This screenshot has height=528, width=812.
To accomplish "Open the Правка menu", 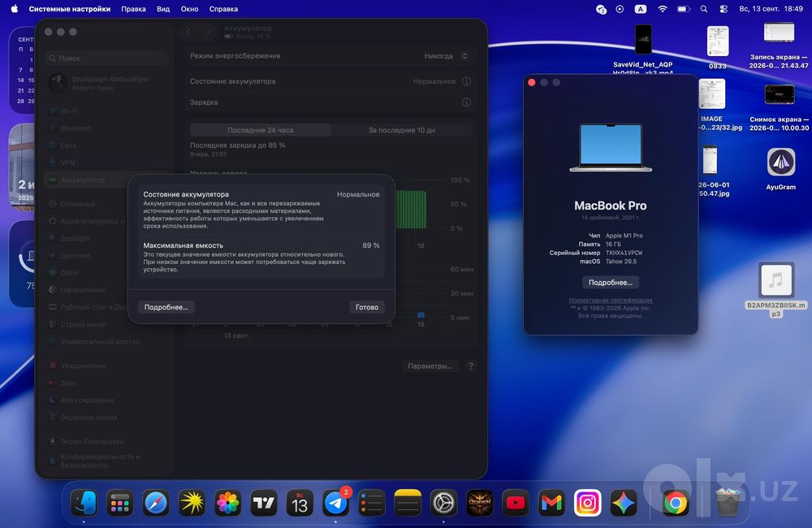I will point(133,9).
